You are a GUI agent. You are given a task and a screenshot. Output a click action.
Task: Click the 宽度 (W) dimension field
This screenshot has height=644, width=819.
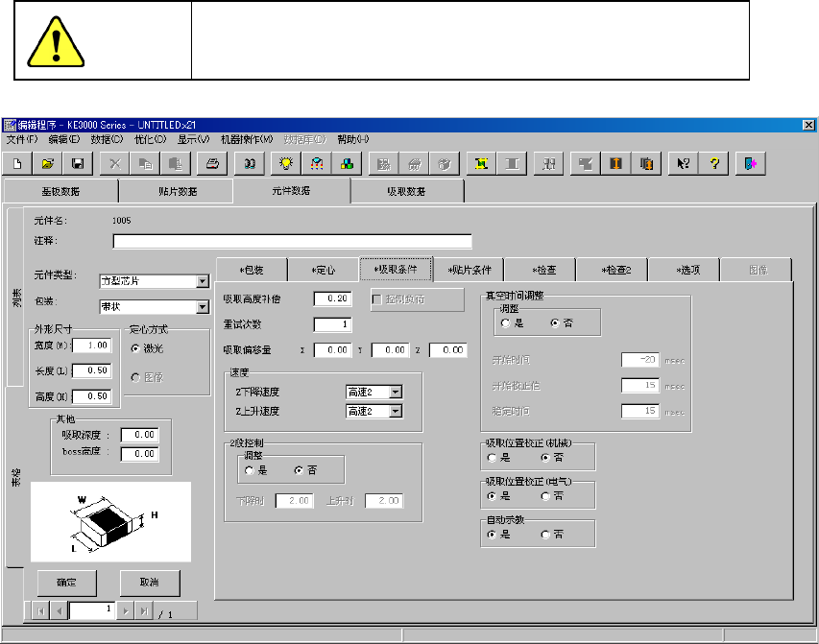(x=92, y=346)
